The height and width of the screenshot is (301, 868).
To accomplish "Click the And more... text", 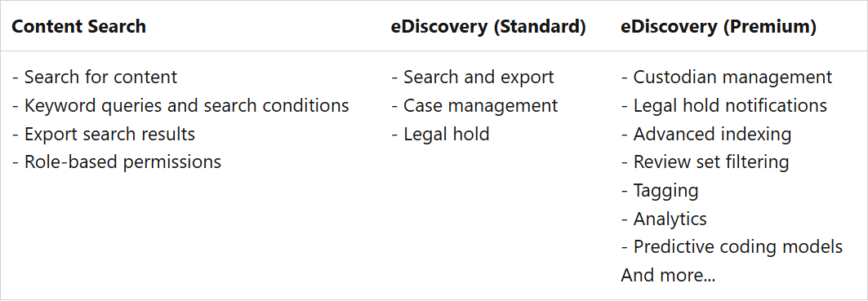I will tap(668, 275).
